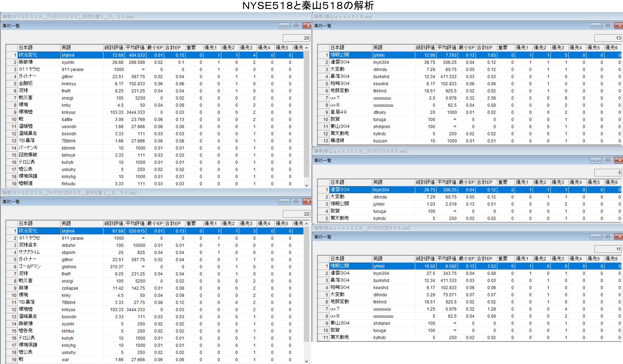This screenshot has width=623, height=364.
Task: Minimize the top-left 集約一覧 window showing 20
Action: 284,26
